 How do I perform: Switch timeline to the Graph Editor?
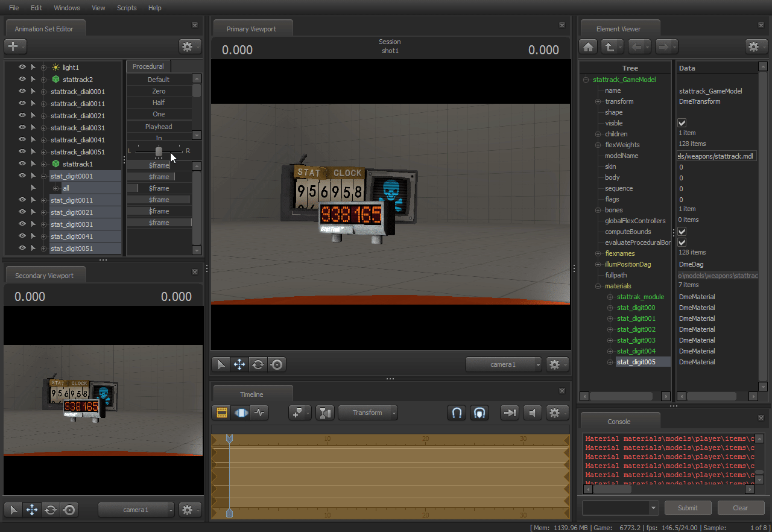[x=259, y=413]
